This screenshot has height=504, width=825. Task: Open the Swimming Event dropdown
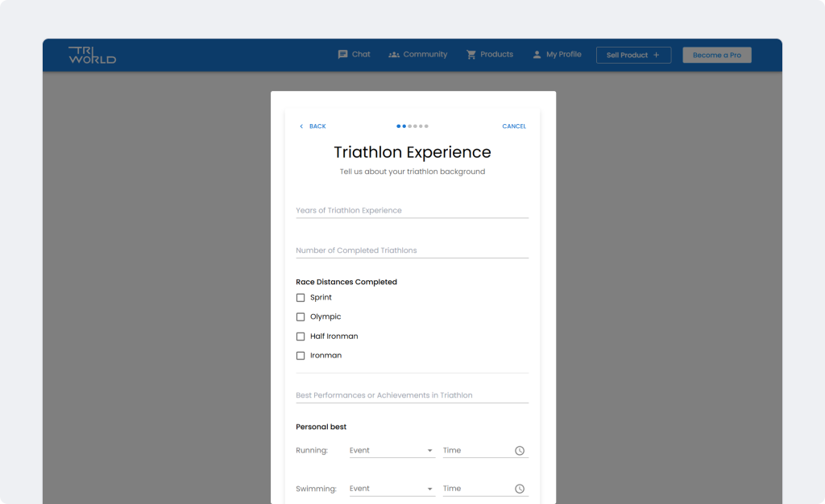pos(392,488)
